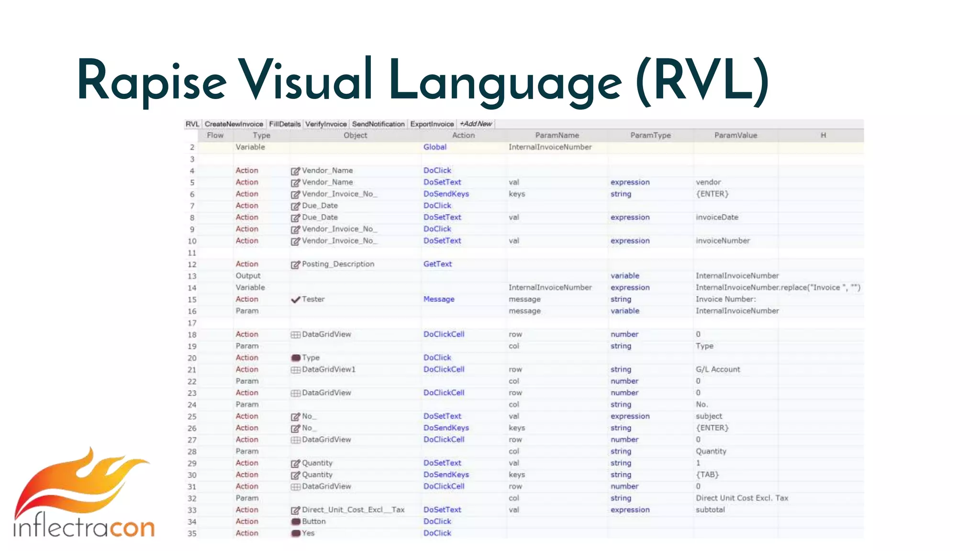Click the 'invoiceDate' ParamValue cell
Image resolution: width=980 pixels, height=551 pixels.
(717, 217)
